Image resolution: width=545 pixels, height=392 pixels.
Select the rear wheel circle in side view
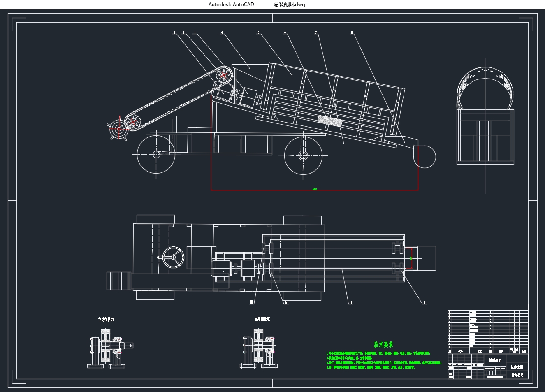click(303, 155)
